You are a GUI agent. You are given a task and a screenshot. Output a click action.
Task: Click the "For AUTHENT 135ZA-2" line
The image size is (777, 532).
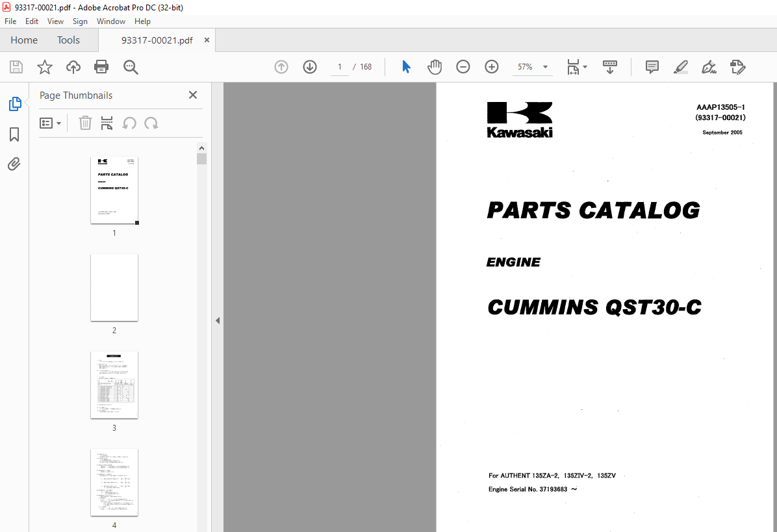(552, 475)
